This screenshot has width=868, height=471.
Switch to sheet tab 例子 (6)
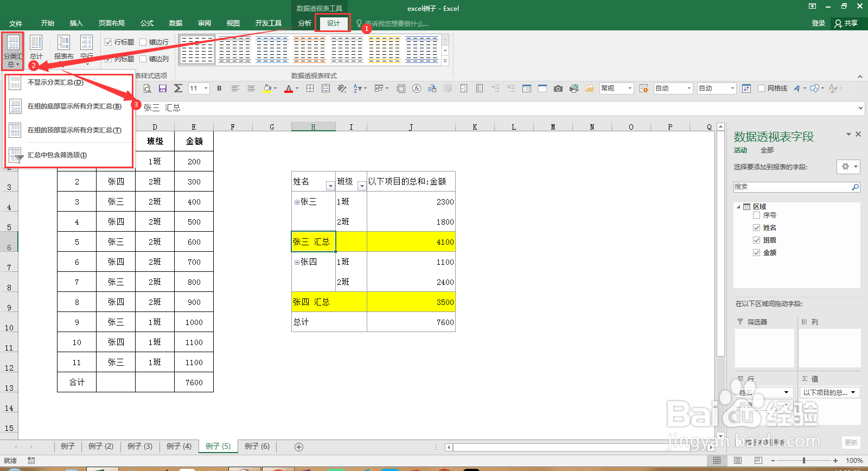257,447
